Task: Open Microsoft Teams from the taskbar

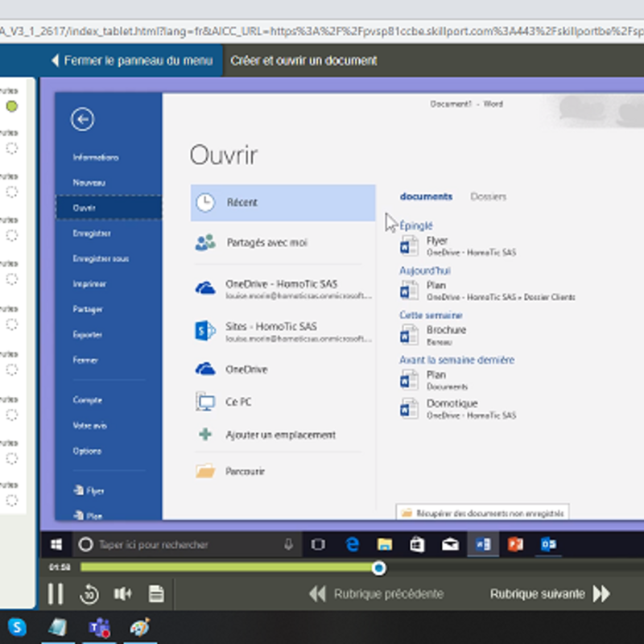Action: pos(99,627)
